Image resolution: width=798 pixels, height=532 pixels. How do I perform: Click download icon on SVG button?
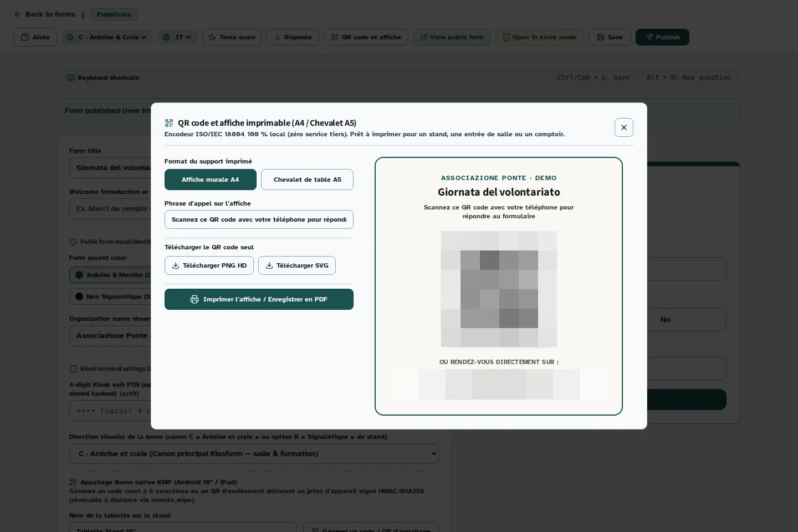[x=269, y=265]
